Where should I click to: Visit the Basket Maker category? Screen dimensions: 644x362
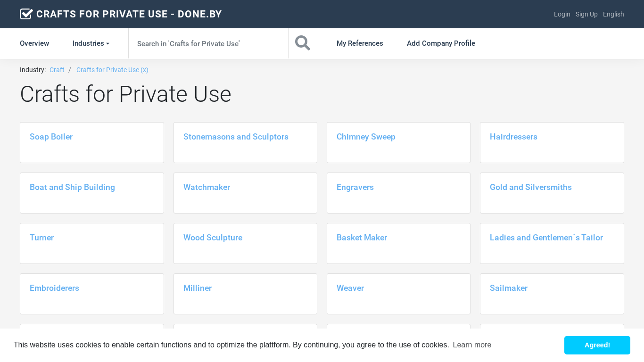coord(362,238)
